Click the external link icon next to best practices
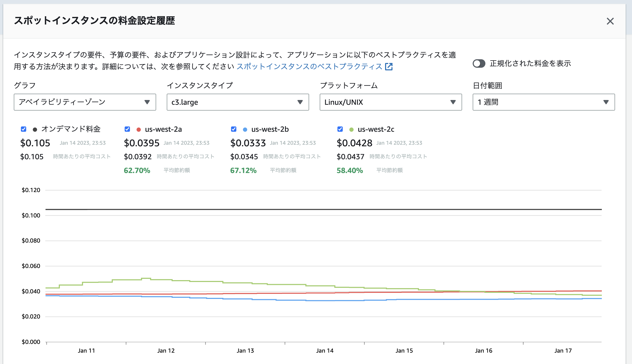Viewport: 632px width, 364px height. click(x=389, y=66)
